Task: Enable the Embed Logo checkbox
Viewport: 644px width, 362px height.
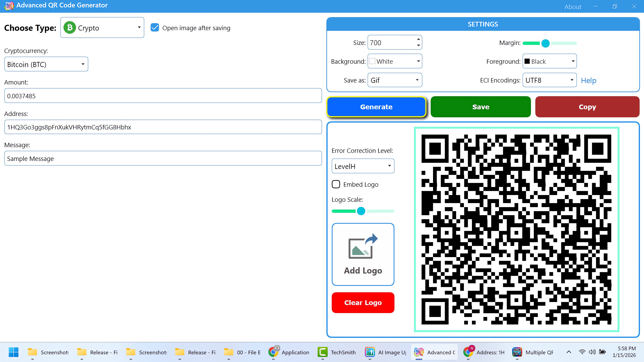Action: (x=336, y=184)
